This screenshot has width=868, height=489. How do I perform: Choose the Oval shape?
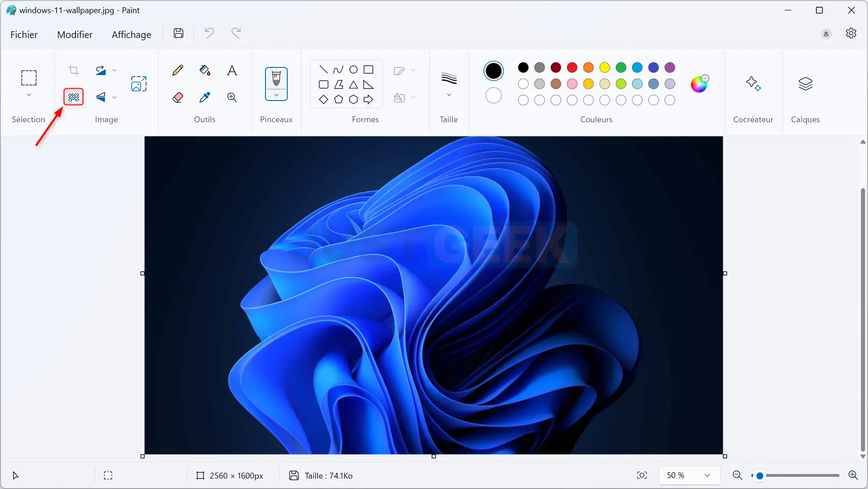[x=354, y=70]
